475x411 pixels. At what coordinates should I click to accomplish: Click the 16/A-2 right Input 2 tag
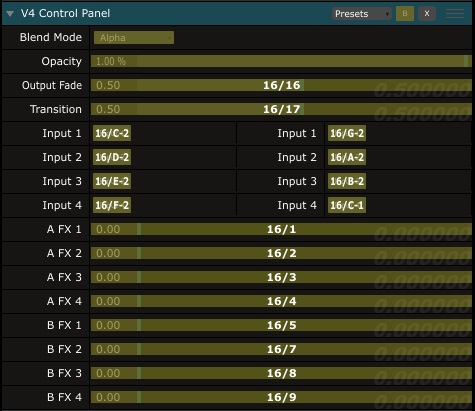click(x=347, y=157)
